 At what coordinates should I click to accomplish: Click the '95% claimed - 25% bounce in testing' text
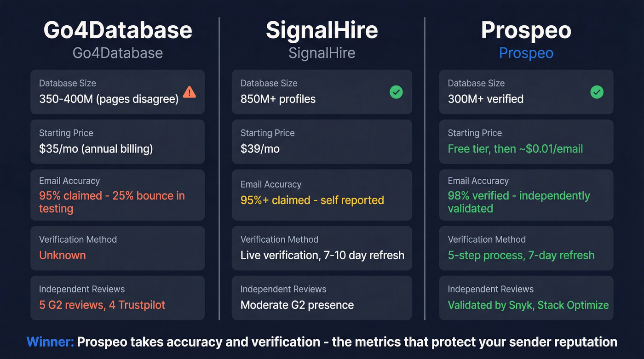[x=111, y=203]
